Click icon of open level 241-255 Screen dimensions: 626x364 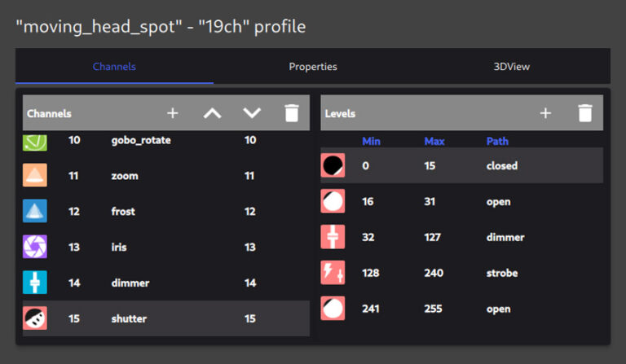click(x=333, y=308)
